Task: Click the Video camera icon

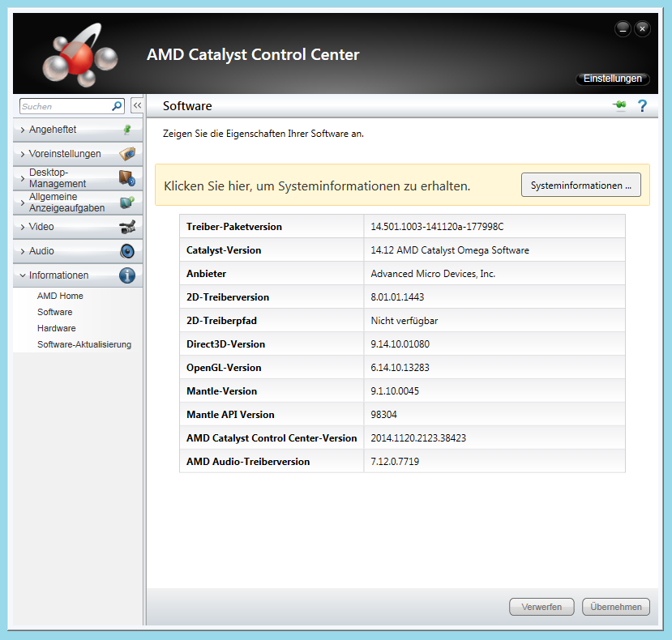Action: point(127,227)
